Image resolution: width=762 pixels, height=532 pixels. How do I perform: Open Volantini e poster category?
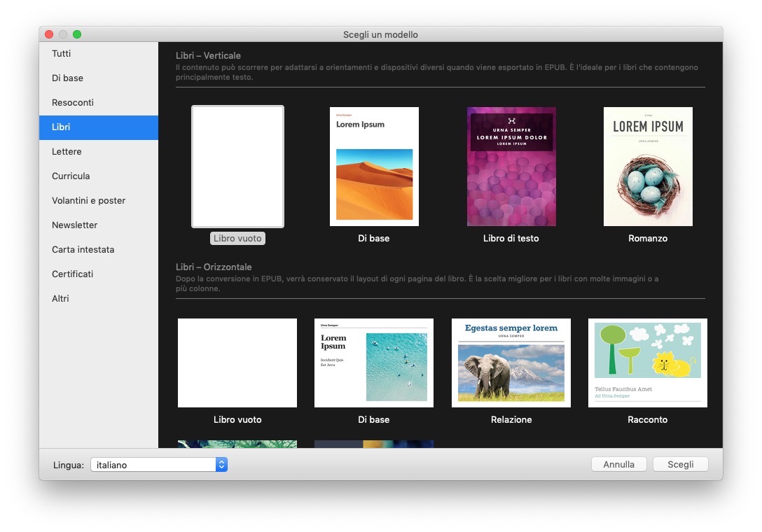pos(89,201)
